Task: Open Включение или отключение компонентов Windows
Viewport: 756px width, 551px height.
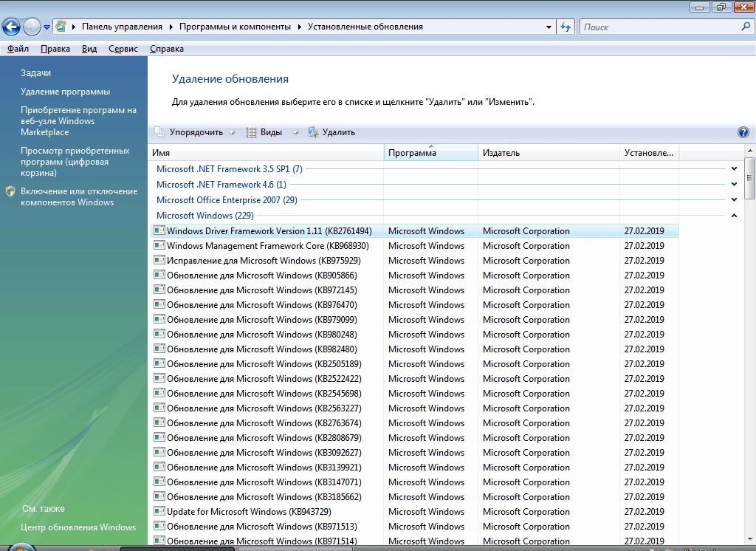Action: pos(78,197)
